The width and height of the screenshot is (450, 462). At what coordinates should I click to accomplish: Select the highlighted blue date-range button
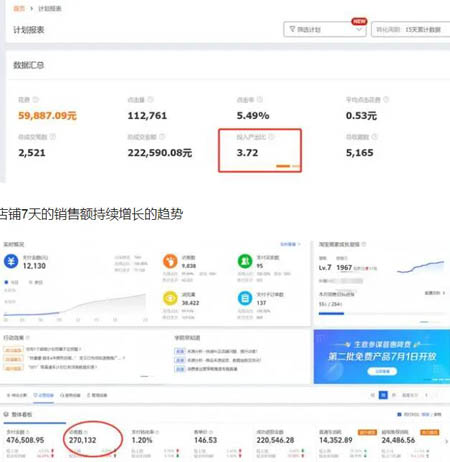[383, 395]
